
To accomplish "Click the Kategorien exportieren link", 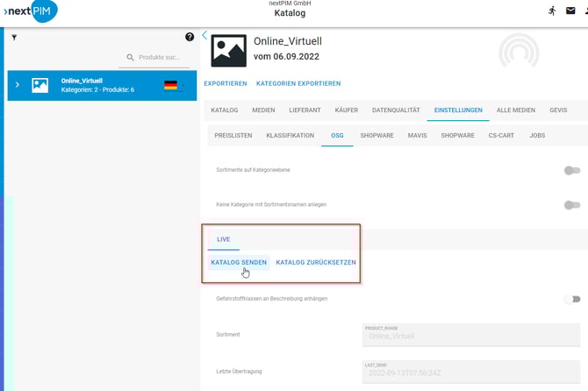I will click(298, 84).
